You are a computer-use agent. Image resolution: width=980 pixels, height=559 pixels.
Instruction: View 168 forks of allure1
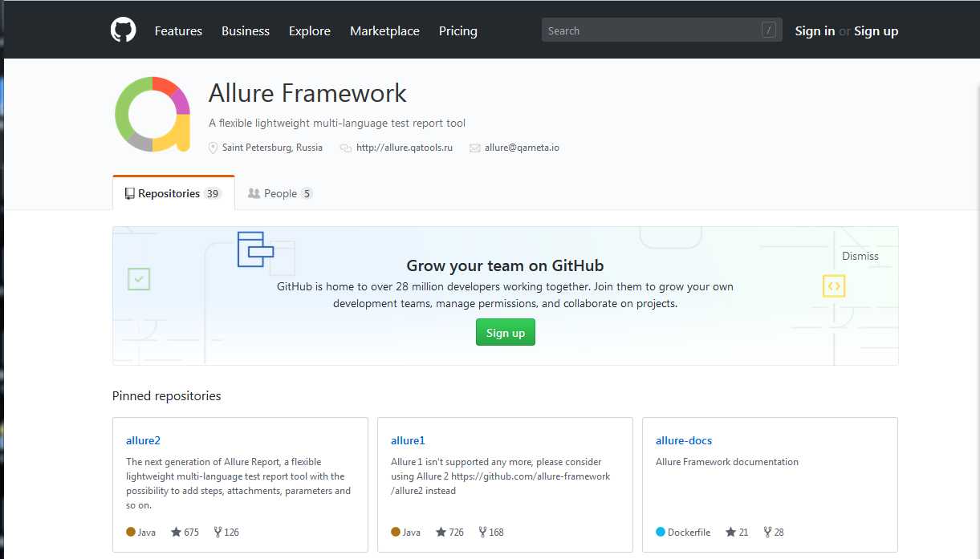491,532
